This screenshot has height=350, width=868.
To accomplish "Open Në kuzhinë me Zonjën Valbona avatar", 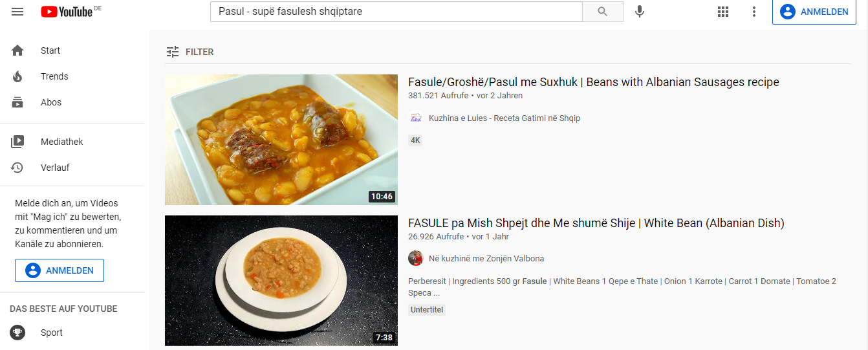I will [x=415, y=258].
